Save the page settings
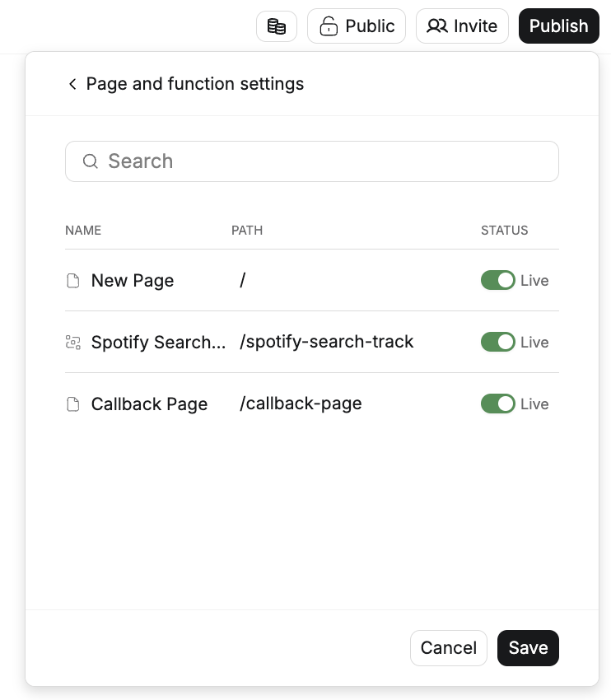This screenshot has height=700, width=611. (528, 648)
